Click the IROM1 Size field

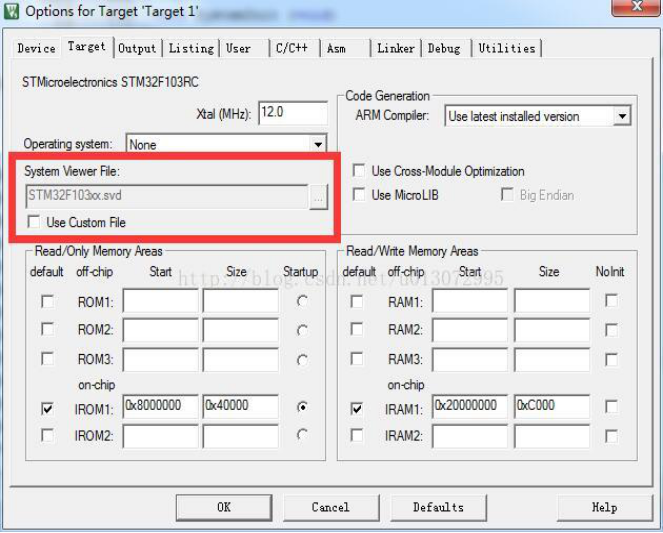(x=240, y=406)
